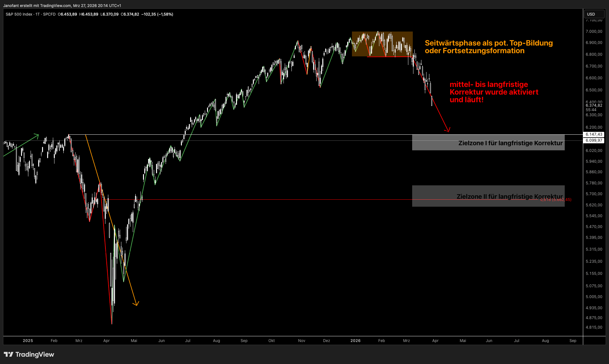Click the current price label 6.374,82
609x364 pixels.
[594, 105]
